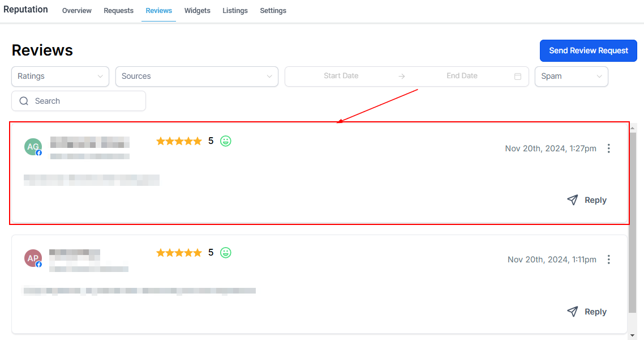The image size is (644, 340).
Task: Click the smiley face on second review
Action: tap(226, 253)
